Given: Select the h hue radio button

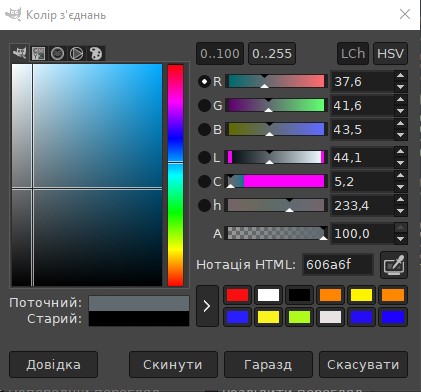Looking at the screenshot, I should tap(204, 205).
